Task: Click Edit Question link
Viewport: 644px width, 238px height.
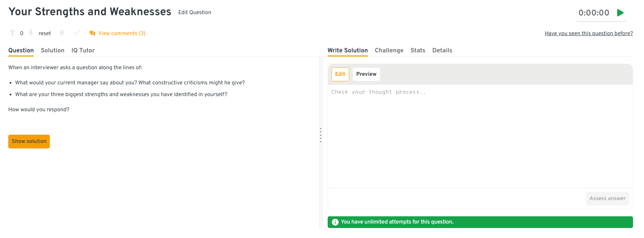Action: (x=195, y=12)
